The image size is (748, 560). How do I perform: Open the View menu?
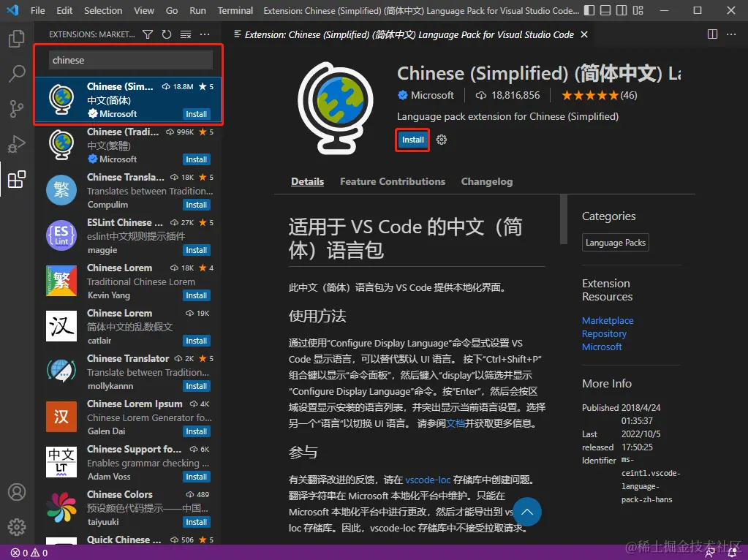pyautogui.click(x=143, y=10)
